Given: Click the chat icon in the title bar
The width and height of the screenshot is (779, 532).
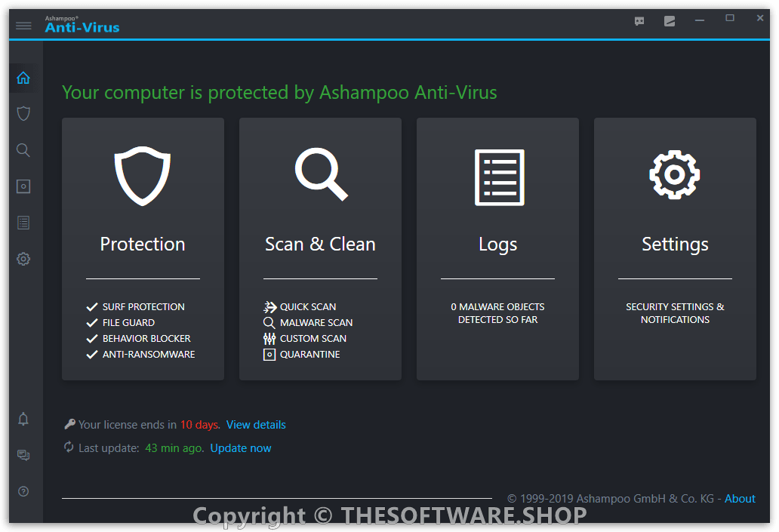Looking at the screenshot, I should tap(639, 21).
